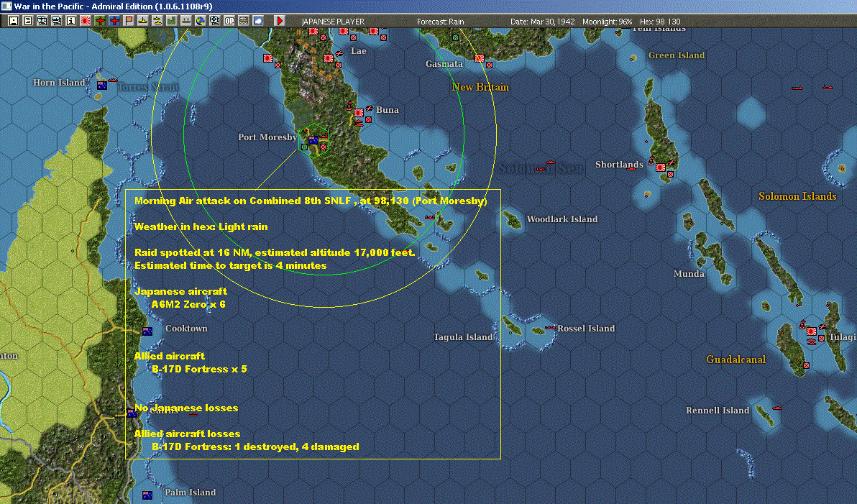Screen dimensions: 857x504
Task: Select the Australian flag at Cooktown
Action: [147, 331]
